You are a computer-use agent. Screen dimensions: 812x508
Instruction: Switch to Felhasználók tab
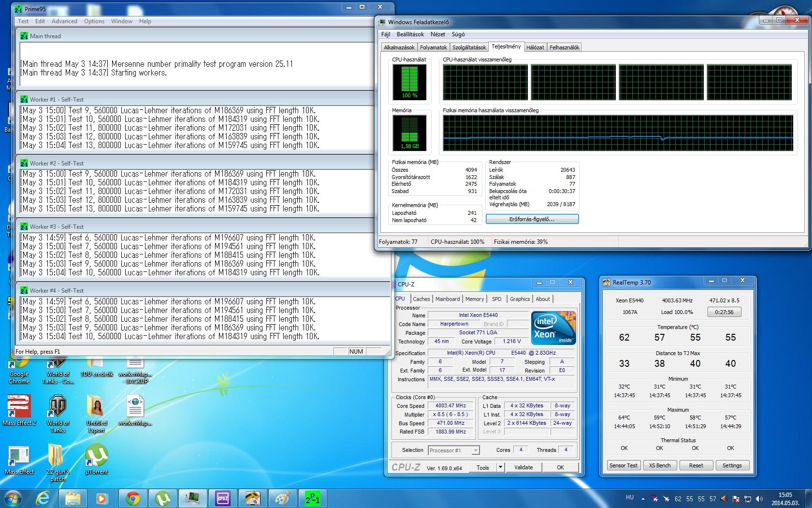(x=564, y=47)
